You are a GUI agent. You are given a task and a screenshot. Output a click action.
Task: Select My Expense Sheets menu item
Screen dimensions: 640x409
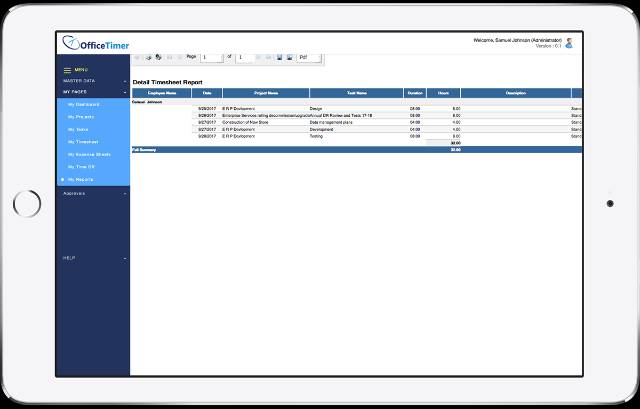[x=89, y=154]
